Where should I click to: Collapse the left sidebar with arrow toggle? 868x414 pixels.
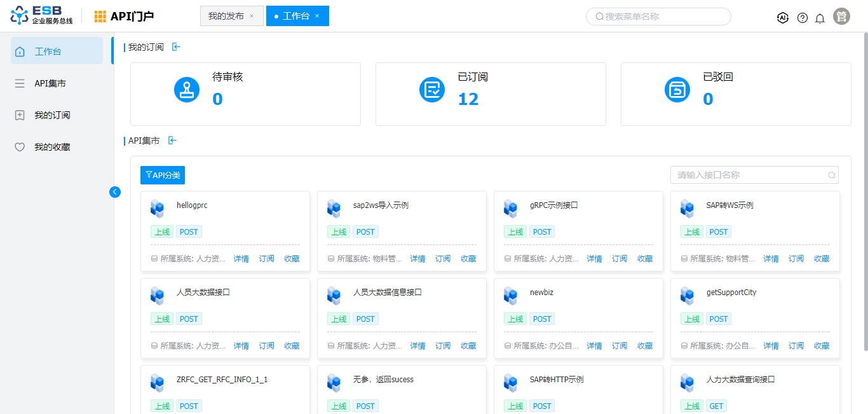coord(115,192)
